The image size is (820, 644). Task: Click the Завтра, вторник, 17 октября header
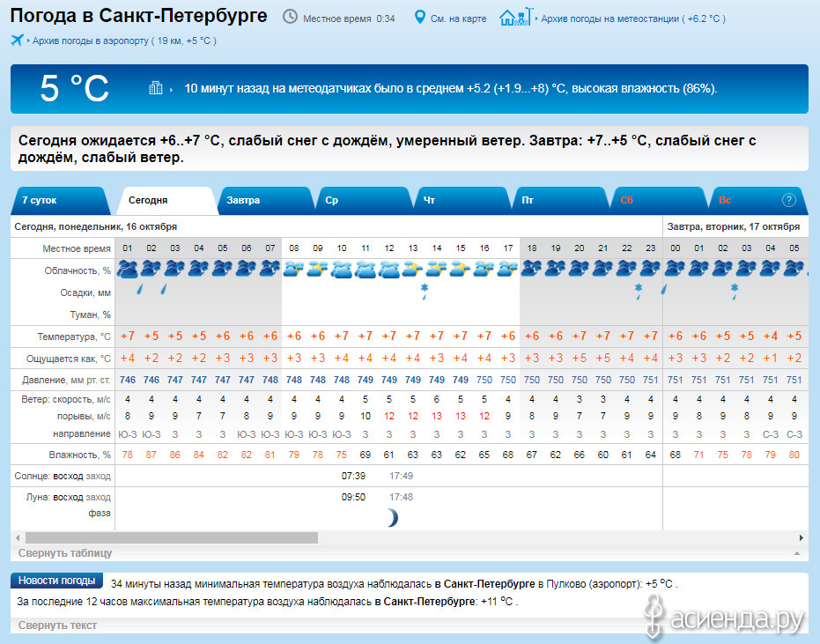[x=733, y=226]
